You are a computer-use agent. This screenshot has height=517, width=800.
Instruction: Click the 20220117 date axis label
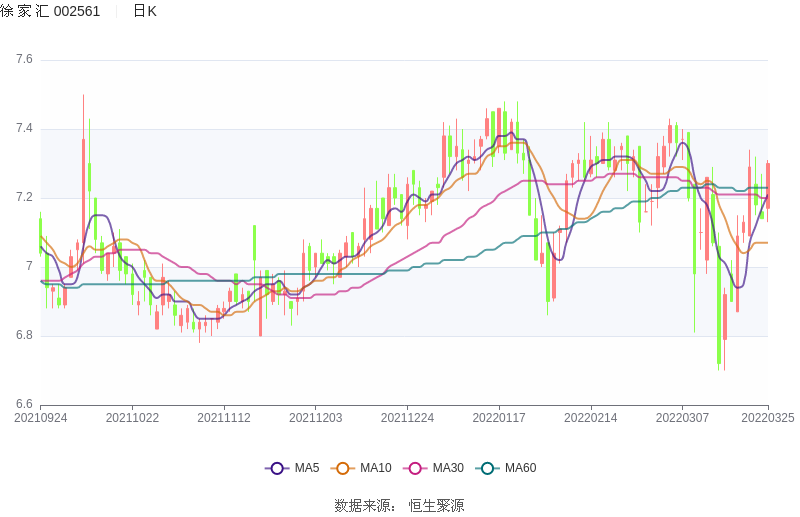[x=499, y=418]
